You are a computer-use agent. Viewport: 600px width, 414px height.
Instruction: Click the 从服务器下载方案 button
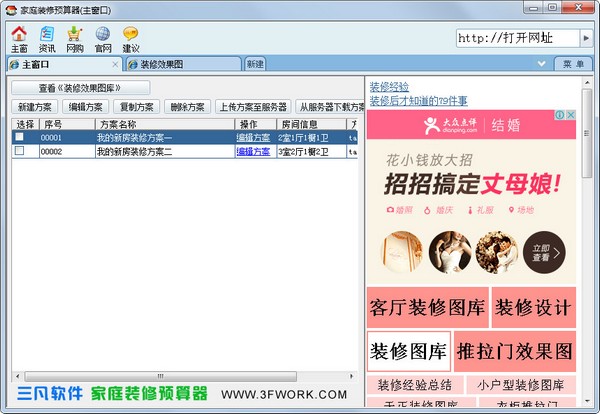tap(330, 107)
